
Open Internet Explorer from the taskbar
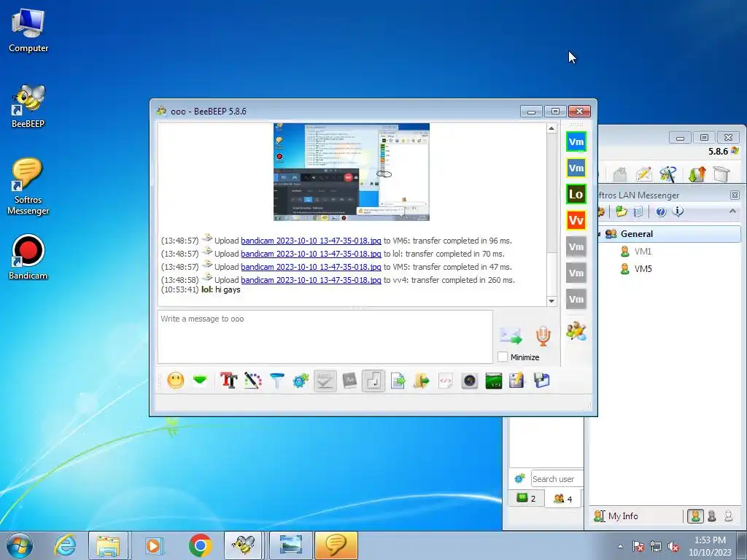coord(65,545)
